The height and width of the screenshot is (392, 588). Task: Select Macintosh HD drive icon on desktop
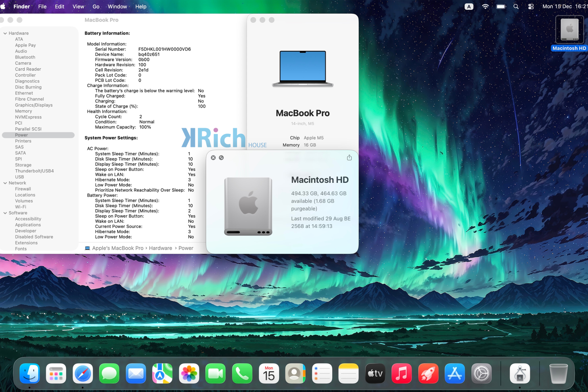[x=570, y=30]
